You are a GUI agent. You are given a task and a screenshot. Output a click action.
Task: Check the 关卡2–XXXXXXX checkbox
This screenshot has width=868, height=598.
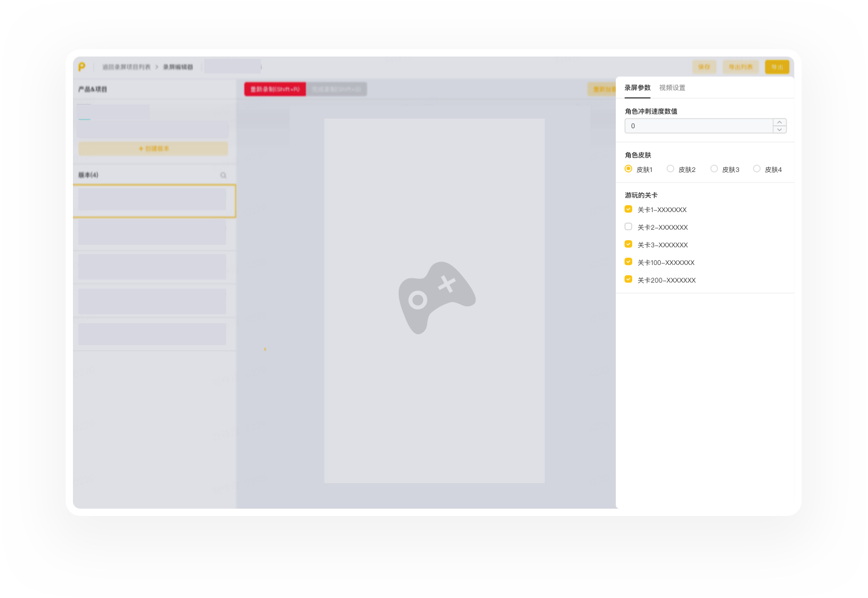pos(629,227)
